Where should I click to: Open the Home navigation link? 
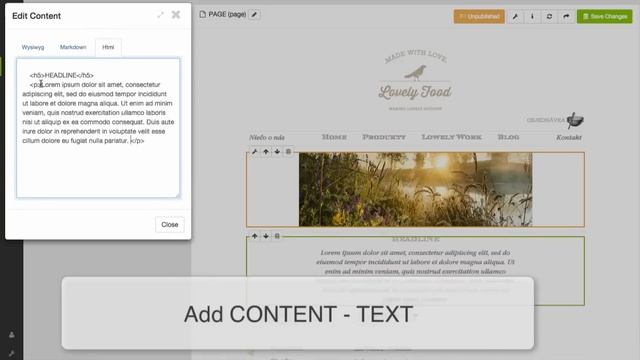334,137
